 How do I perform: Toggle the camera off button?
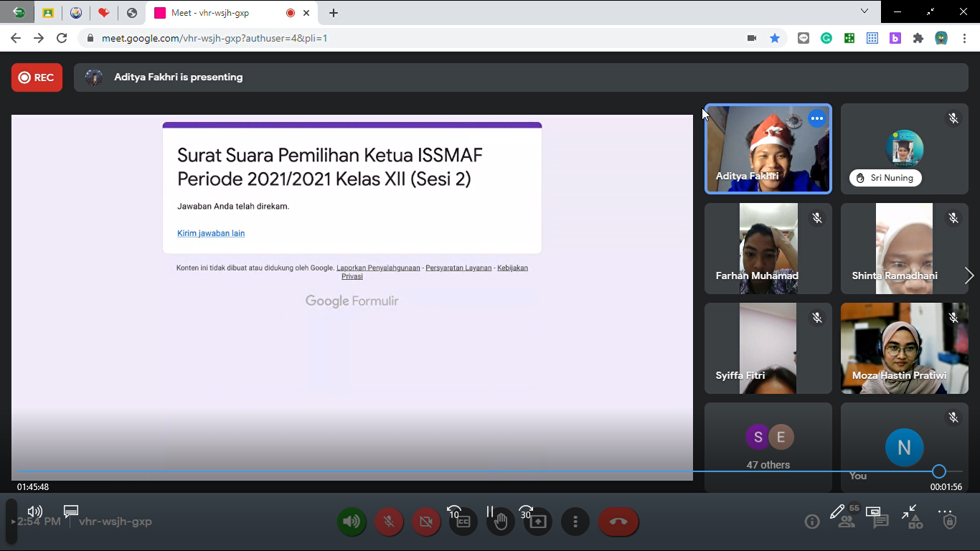pyautogui.click(x=426, y=522)
